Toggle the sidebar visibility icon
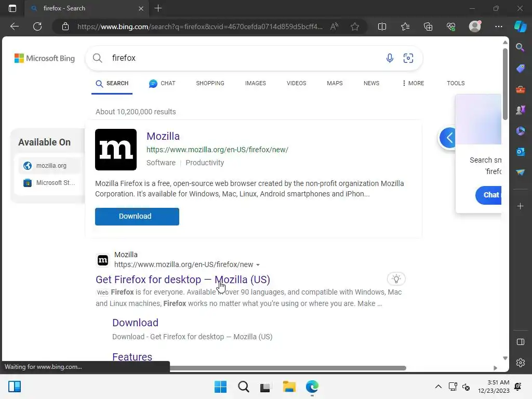 coord(520,342)
